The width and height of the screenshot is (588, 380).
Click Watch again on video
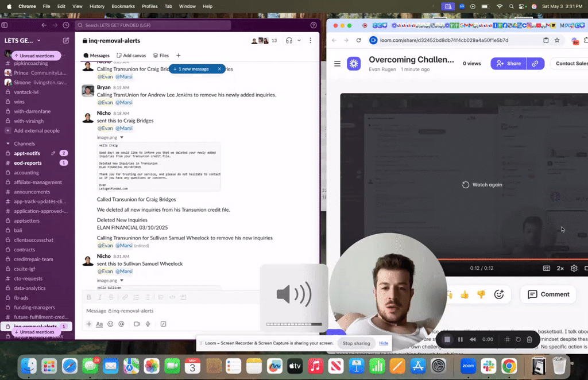point(482,185)
